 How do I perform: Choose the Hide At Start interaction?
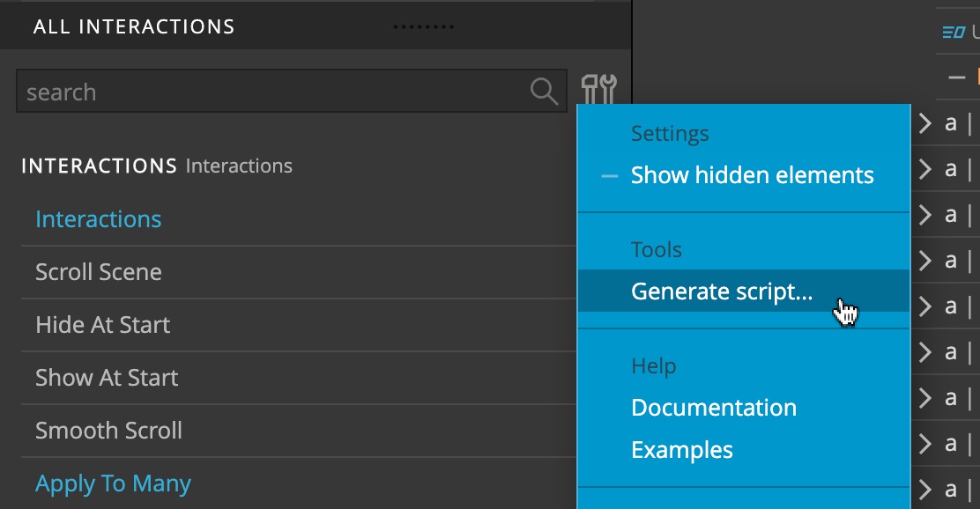[x=299, y=325]
